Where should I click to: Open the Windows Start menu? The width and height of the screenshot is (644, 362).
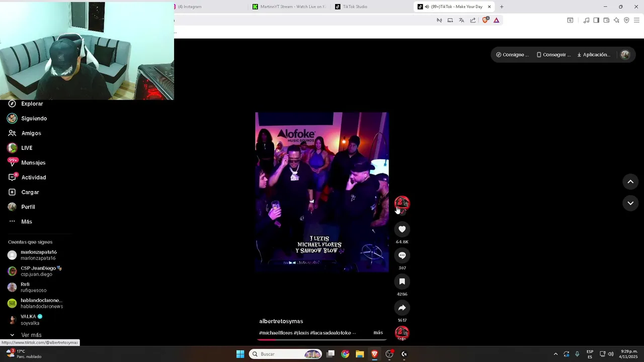(x=240, y=354)
